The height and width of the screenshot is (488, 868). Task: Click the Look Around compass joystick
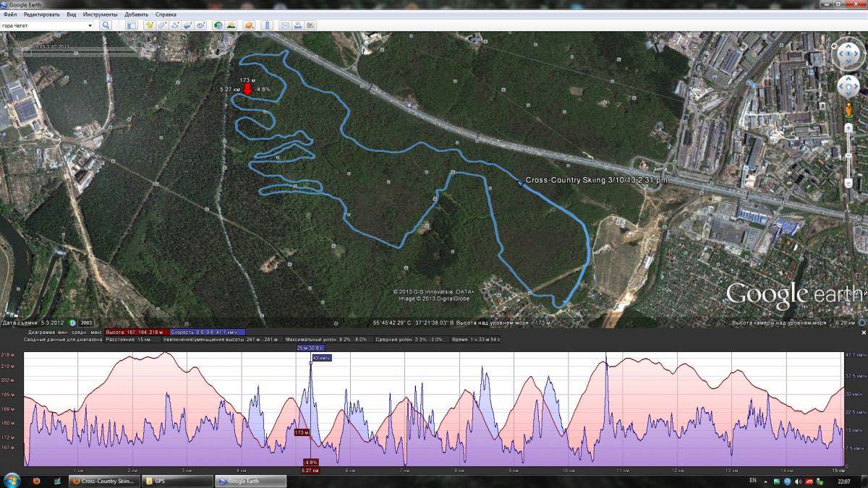[x=848, y=53]
